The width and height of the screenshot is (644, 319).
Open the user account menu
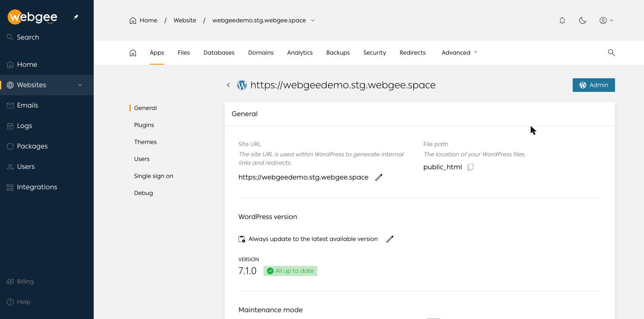[607, 20]
